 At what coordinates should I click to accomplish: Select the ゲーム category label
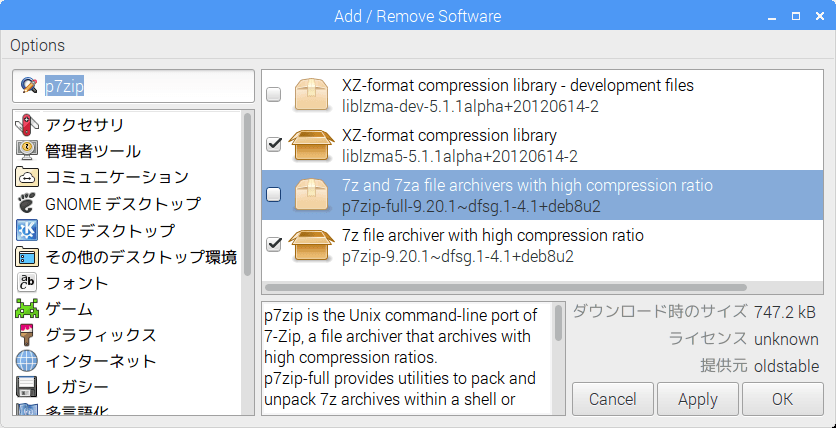(69, 309)
